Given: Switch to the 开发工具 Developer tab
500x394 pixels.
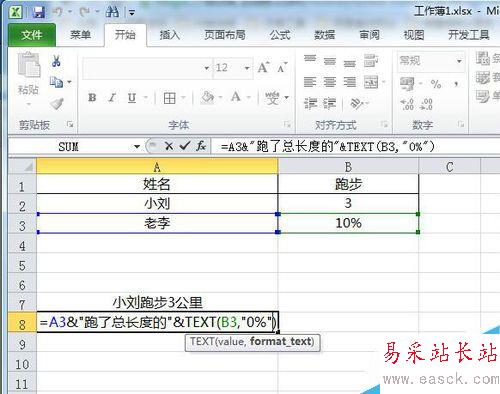Looking at the screenshot, I should tap(469, 35).
